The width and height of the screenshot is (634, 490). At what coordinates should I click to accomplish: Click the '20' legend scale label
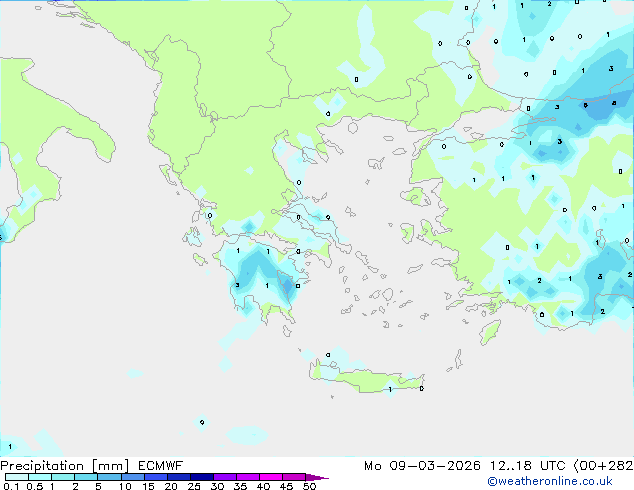(x=171, y=486)
